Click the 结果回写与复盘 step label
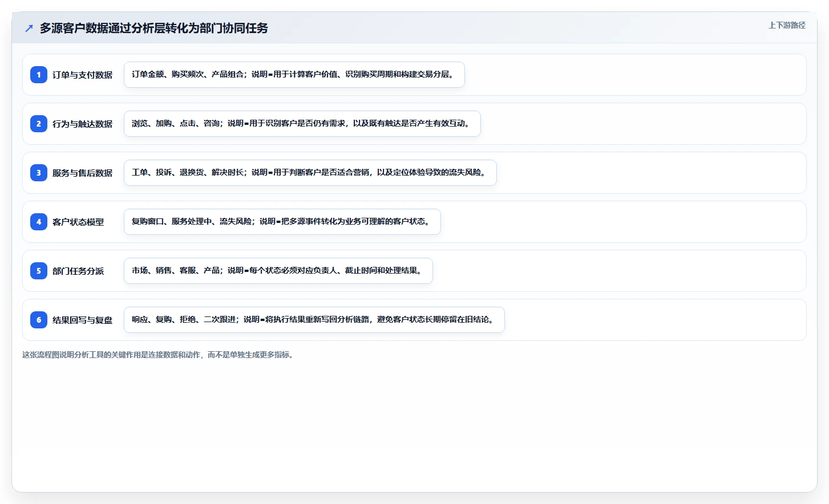This screenshot has height=504, width=829. [x=82, y=320]
